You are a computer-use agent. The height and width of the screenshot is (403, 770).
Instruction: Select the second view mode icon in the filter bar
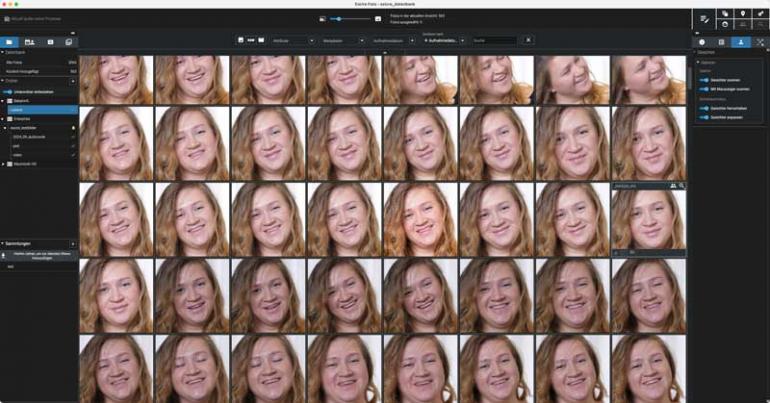click(251, 40)
